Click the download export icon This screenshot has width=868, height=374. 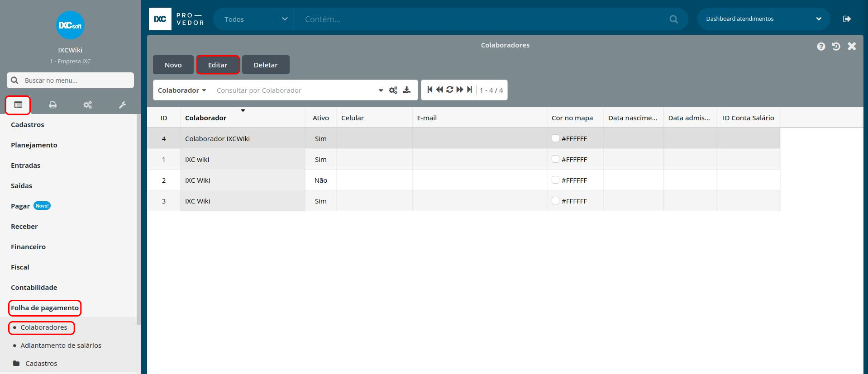407,90
